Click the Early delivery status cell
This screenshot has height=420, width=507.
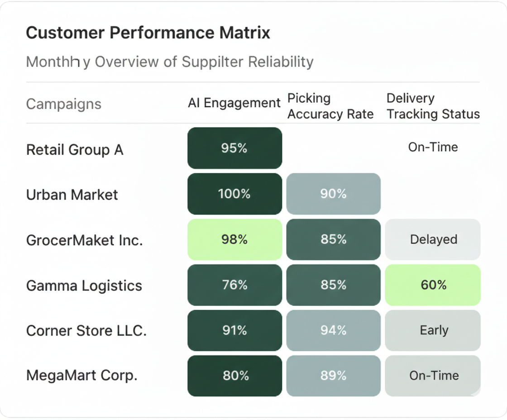[x=433, y=330]
